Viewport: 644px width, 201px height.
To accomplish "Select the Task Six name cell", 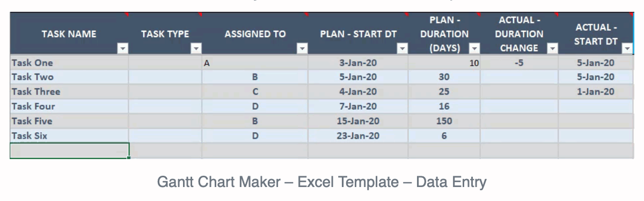I will tap(69, 136).
